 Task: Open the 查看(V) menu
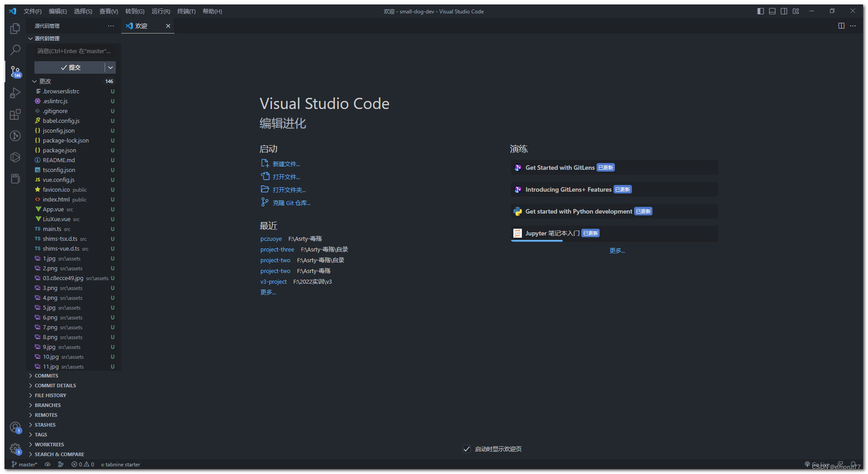[x=109, y=11]
